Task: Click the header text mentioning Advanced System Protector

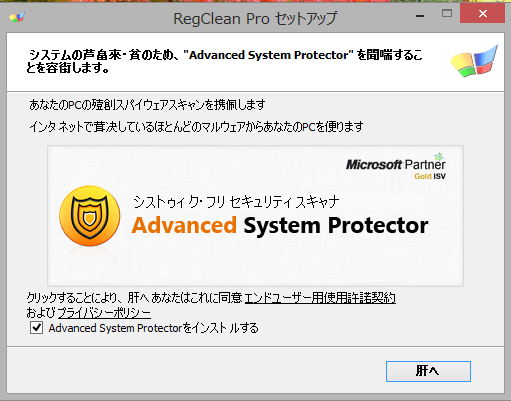Action: click(x=224, y=61)
